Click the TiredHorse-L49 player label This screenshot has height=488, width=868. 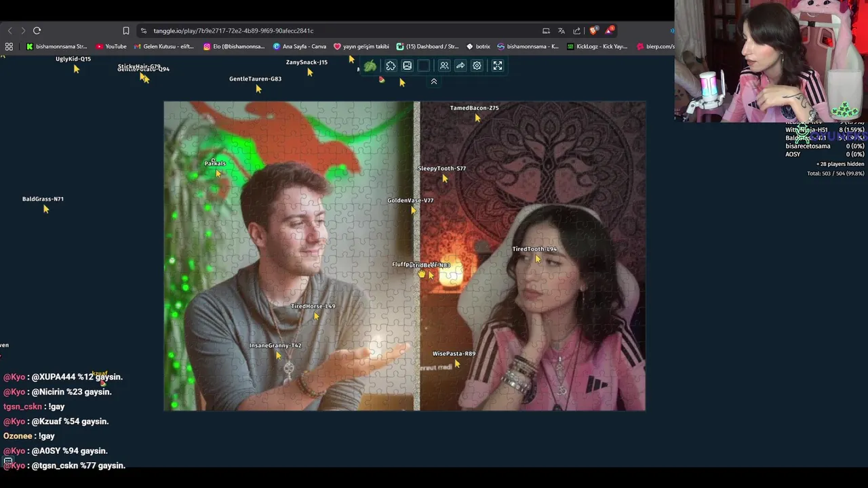313,306
